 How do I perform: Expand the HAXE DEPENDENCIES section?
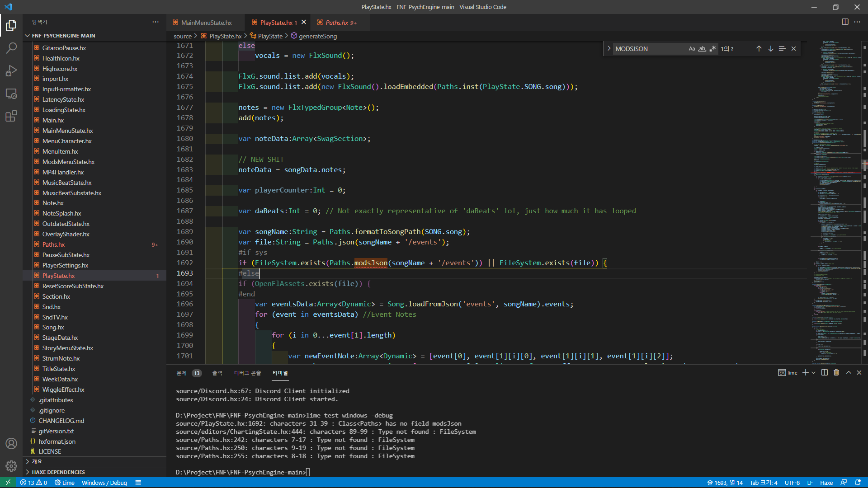pyautogui.click(x=58, y=472)
